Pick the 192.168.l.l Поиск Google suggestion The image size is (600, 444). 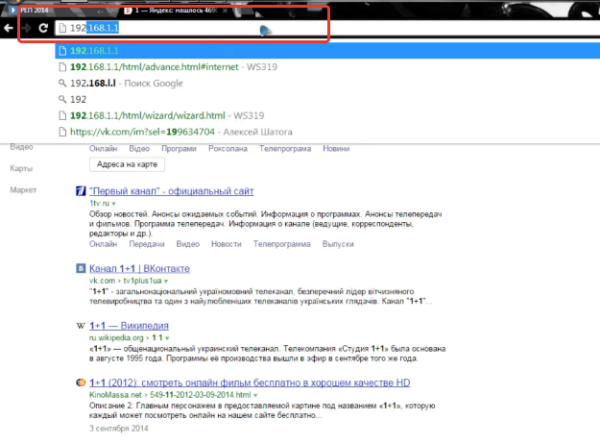[327, 83]
